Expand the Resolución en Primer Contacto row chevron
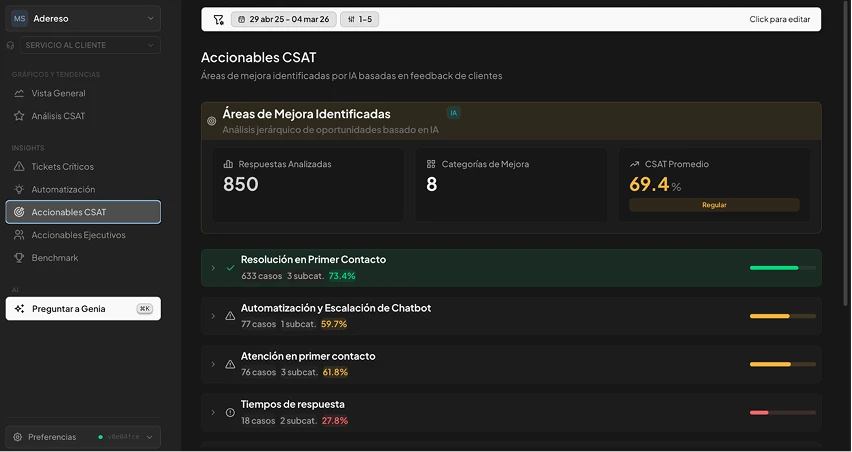This screenshot has height=452, width=852. pos(214,268)
